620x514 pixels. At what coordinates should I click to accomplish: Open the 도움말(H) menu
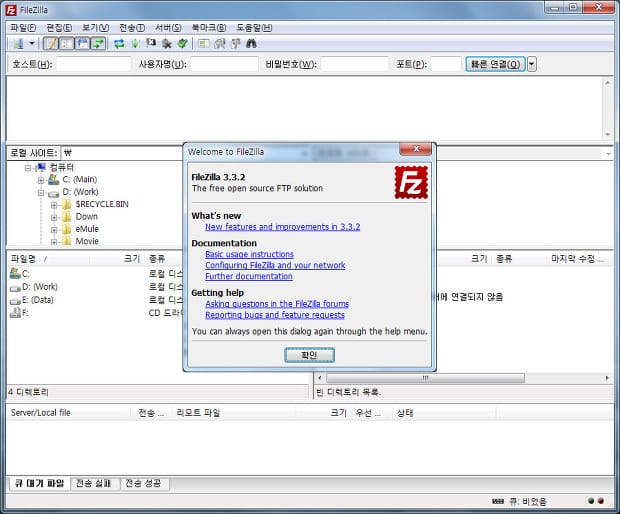coord(254,28)
